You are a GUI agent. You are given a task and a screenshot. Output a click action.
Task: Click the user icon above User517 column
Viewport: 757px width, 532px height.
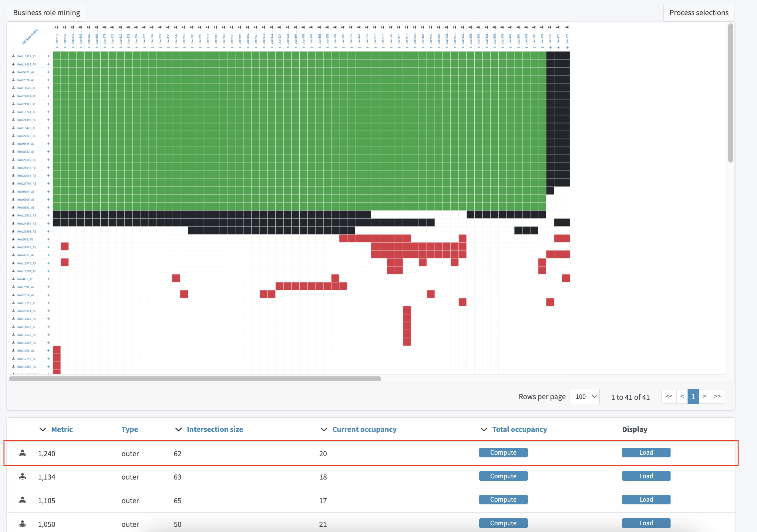point(56,27)
